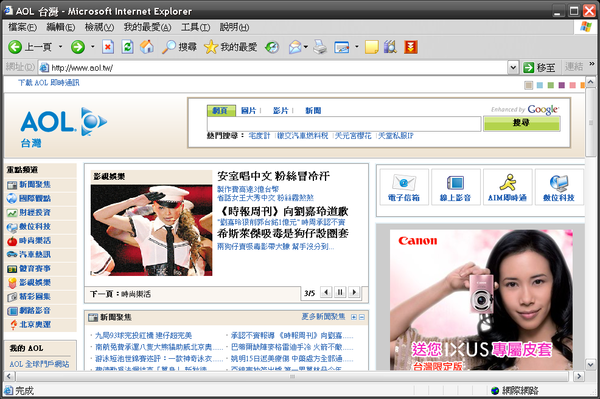
Task: Refresh the page with the green arrows icon
Action: pos(127,47)
